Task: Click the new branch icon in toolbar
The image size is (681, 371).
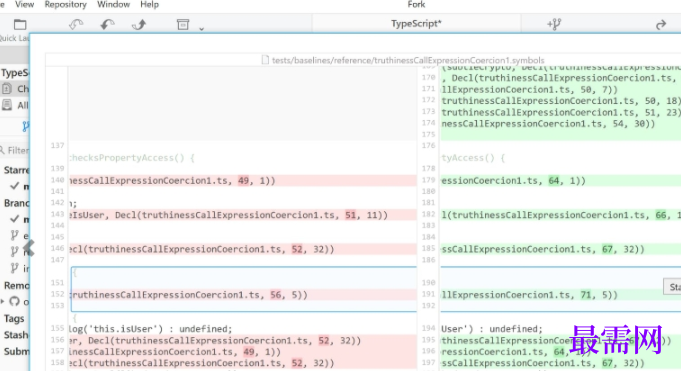Action: (x=554, y=24)
